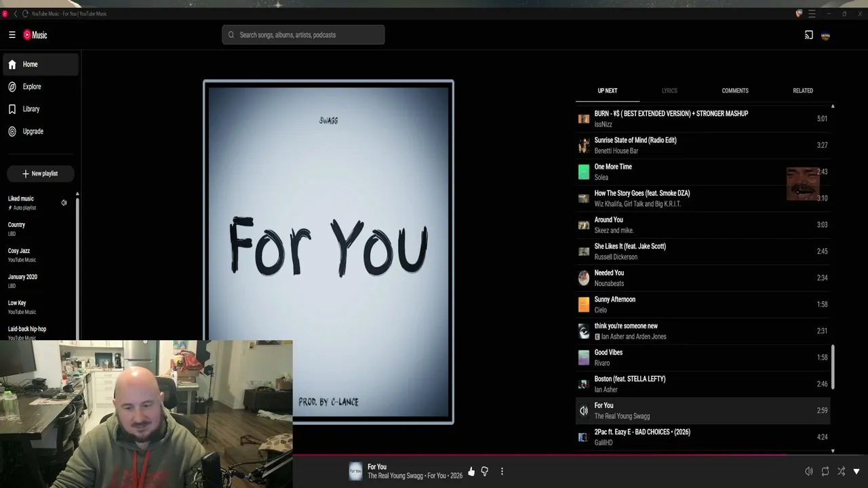
Task: Open Russell Dickerson artist link
Action: (616, 257)
